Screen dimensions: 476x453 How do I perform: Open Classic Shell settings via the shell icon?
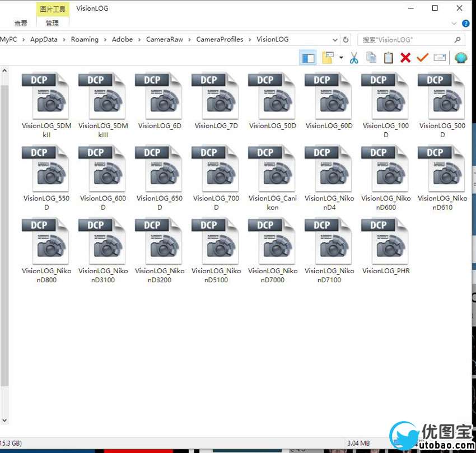coord(461,57)
